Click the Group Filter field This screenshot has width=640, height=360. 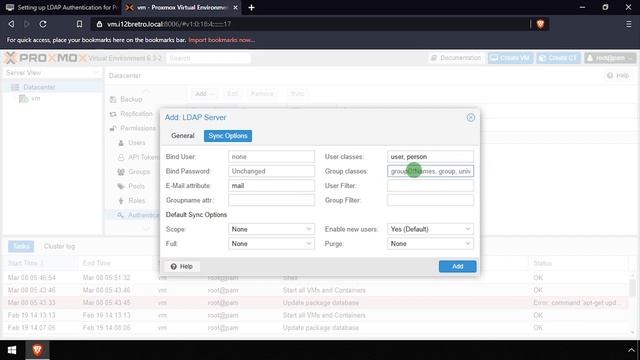point(430,200)
